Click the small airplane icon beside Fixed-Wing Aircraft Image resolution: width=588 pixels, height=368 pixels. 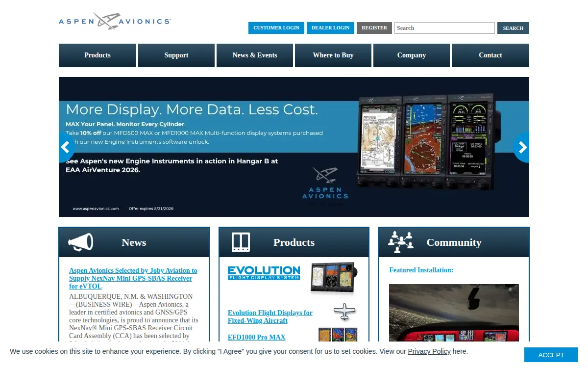pos(345,312)
